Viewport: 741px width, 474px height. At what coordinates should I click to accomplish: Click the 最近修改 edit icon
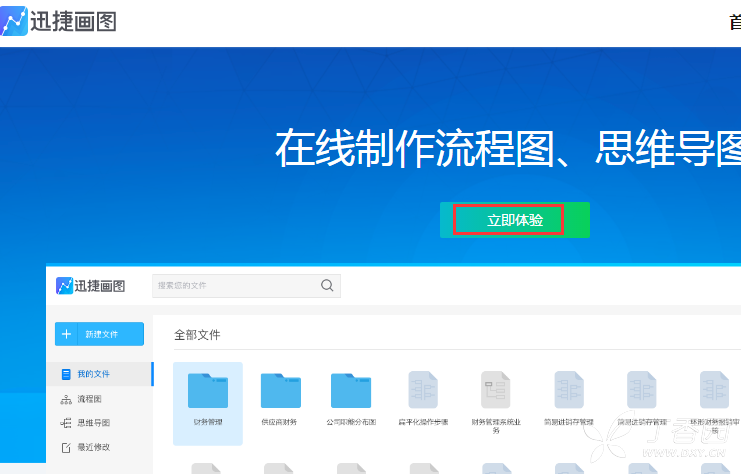coord(66,448)
